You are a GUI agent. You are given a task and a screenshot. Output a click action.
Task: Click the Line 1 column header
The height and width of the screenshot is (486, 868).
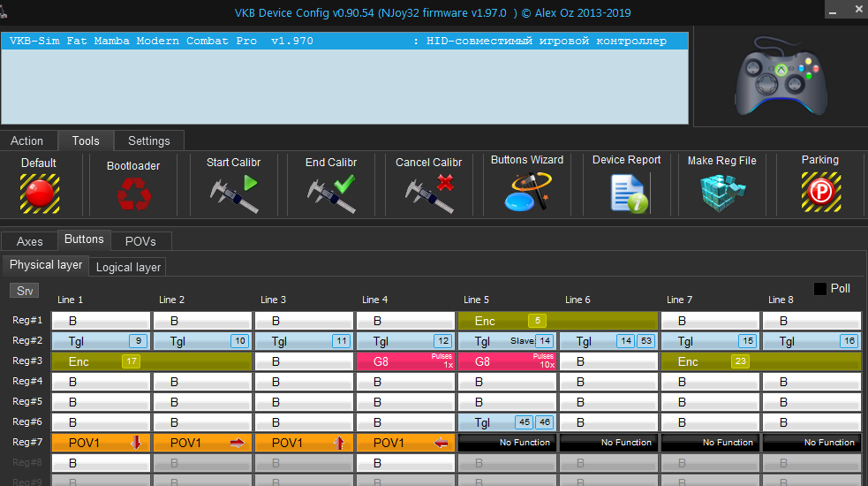tap(71, 300)
